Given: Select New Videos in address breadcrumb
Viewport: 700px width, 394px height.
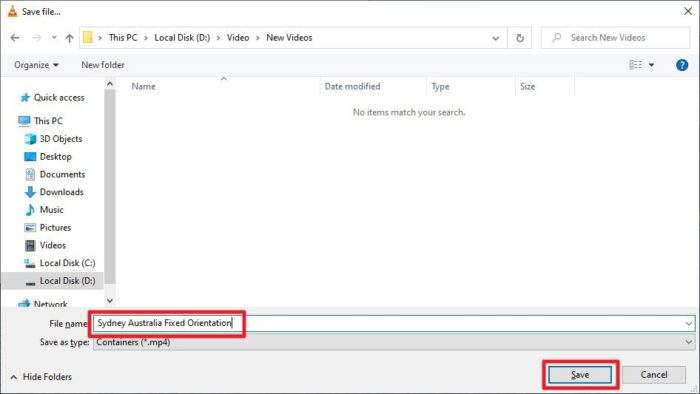Looking at the screenshot, I should 289,37.
